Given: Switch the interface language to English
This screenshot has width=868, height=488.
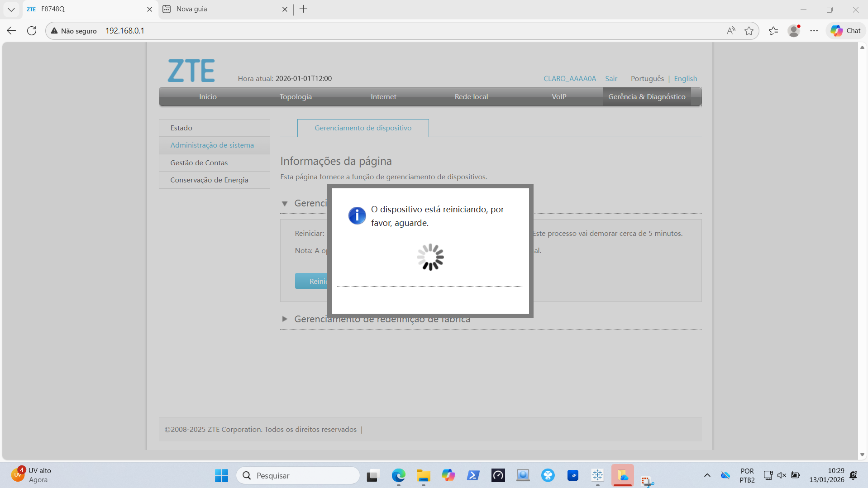Looking at the screenshot, I should pos(685,78).
